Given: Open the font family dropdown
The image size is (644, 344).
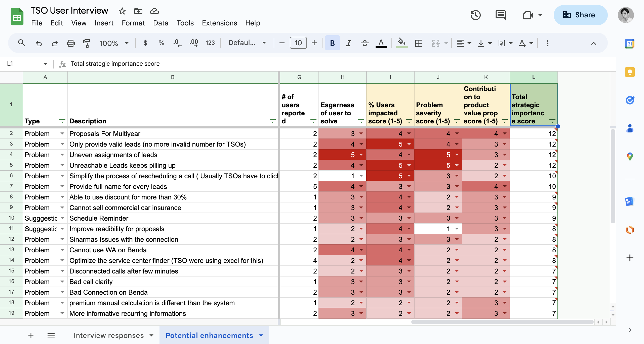Looking at the screenshot, I should tap(247, 43).
